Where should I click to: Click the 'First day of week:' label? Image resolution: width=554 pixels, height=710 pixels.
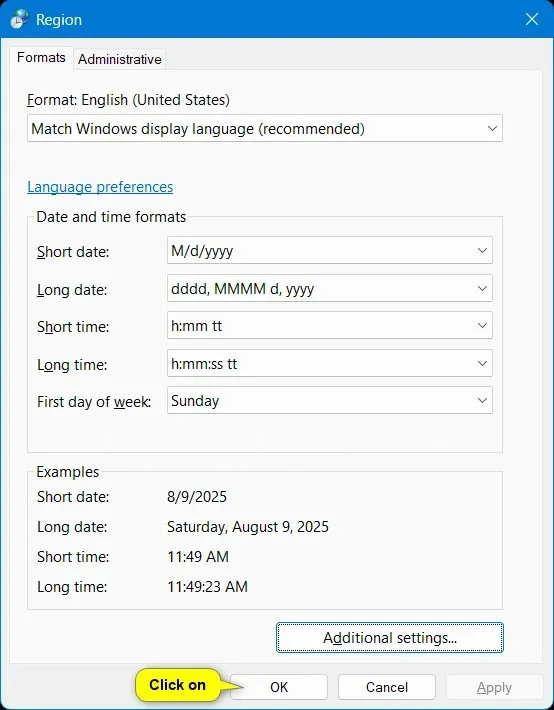(x=94, y=402)
